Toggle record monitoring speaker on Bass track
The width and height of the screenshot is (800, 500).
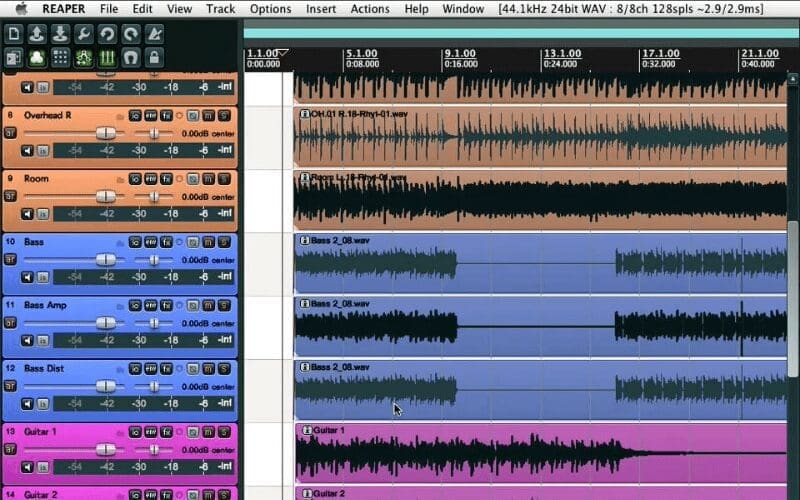tap(27, 277)
